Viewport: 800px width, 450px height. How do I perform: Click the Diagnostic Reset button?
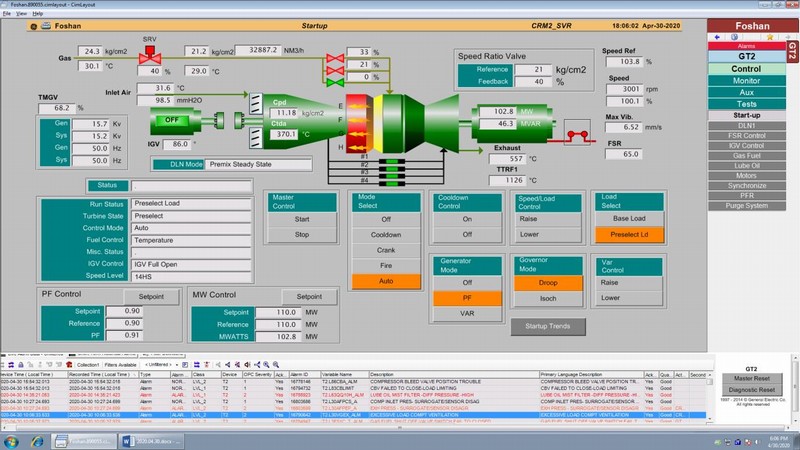(x=752, y=389)
